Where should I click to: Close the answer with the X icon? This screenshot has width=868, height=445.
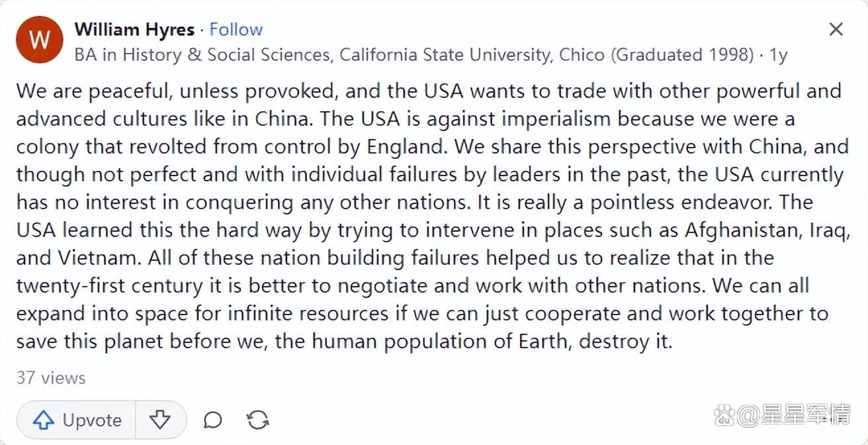click(836, 29)
